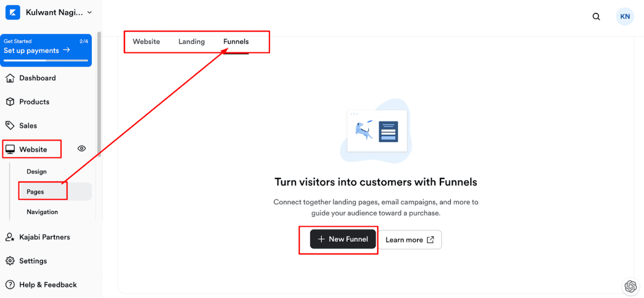Click the Products box icon

10,102
